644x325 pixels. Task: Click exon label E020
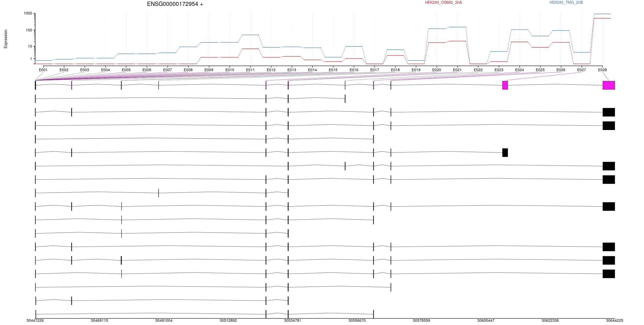[437, 70]
